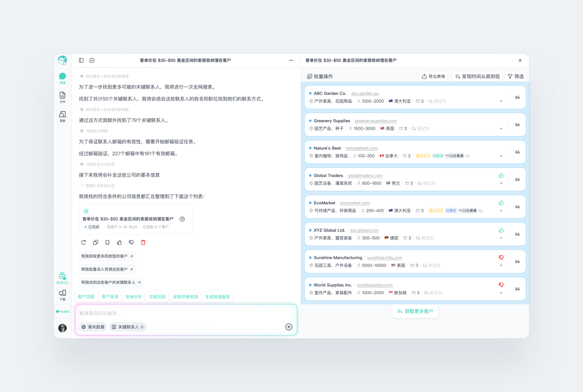Click 标记为 on ABC Garden Co. row
Screen dimensions: 583x392
point(437,101)
